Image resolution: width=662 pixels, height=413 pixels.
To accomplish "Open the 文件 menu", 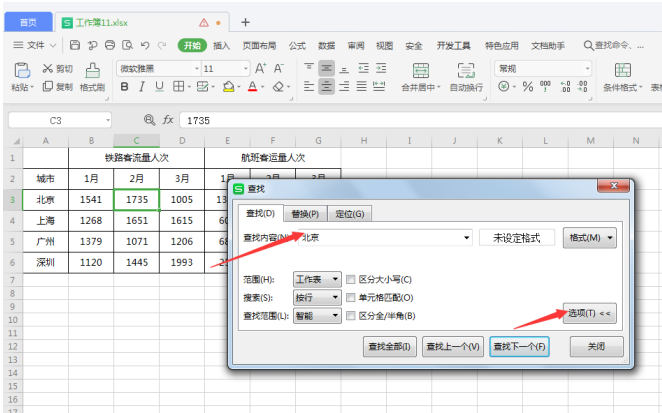I will (35, 45).
